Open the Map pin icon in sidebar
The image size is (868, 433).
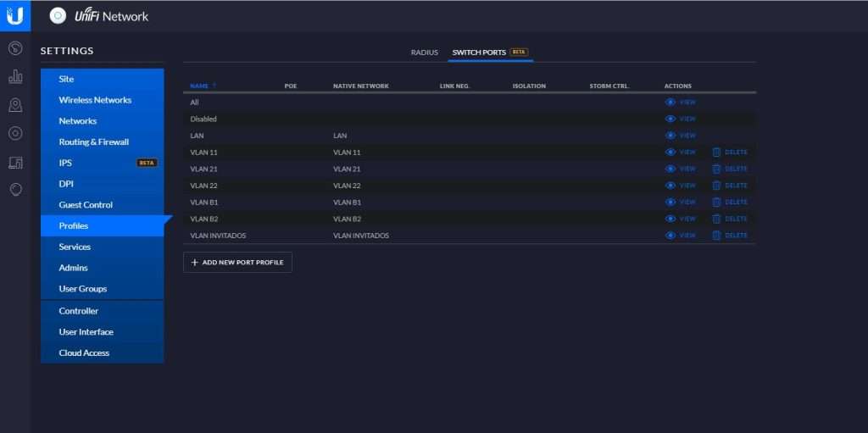pos(15,105)
